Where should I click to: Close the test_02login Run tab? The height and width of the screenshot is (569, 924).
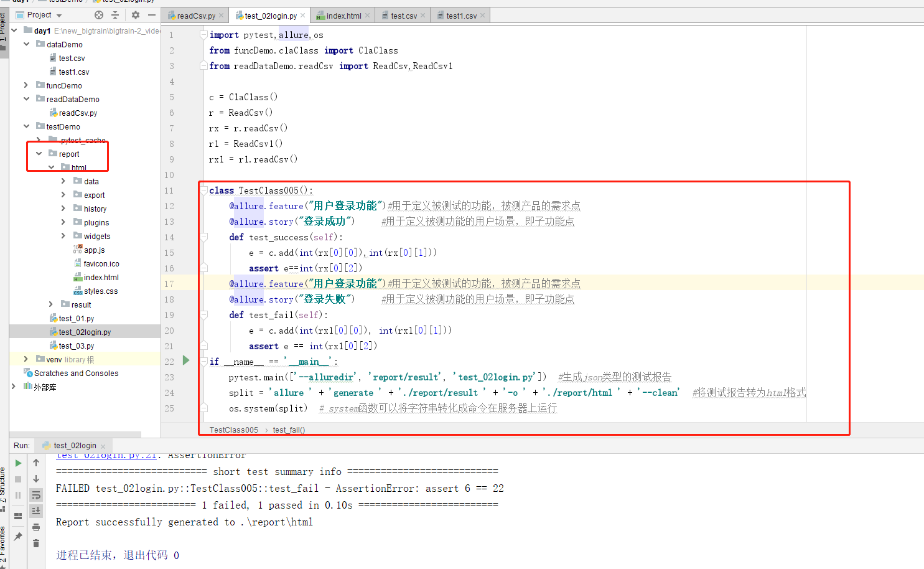[x=103, y=446]
